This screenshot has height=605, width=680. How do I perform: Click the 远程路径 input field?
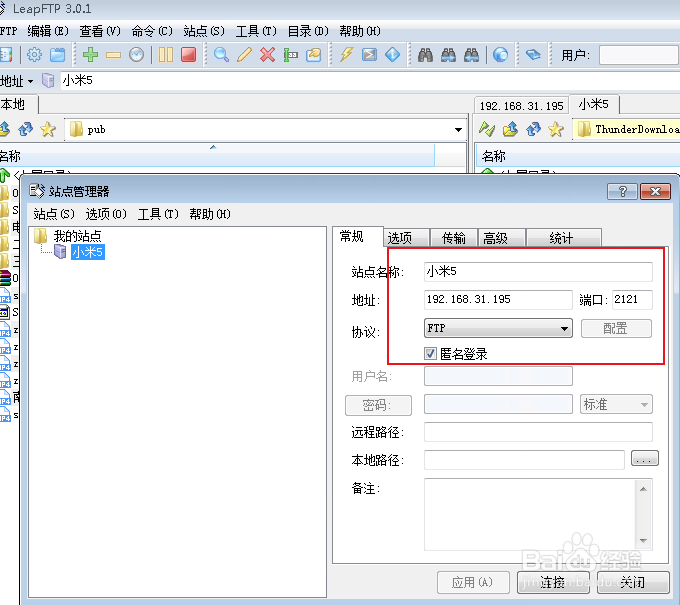click(x=538, y=432)
